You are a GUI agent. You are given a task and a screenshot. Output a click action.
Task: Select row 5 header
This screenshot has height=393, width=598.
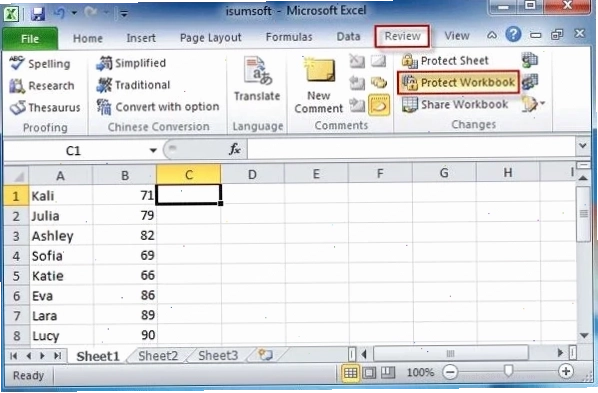16,276
